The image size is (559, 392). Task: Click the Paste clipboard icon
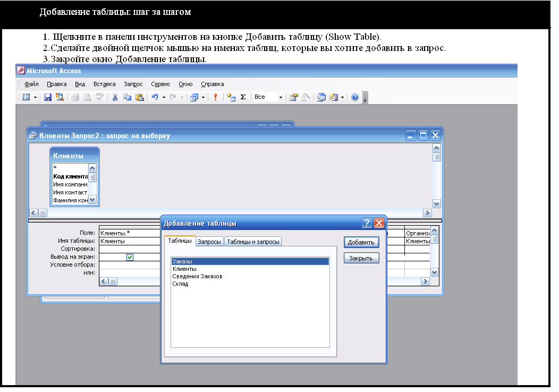[139, 97]
